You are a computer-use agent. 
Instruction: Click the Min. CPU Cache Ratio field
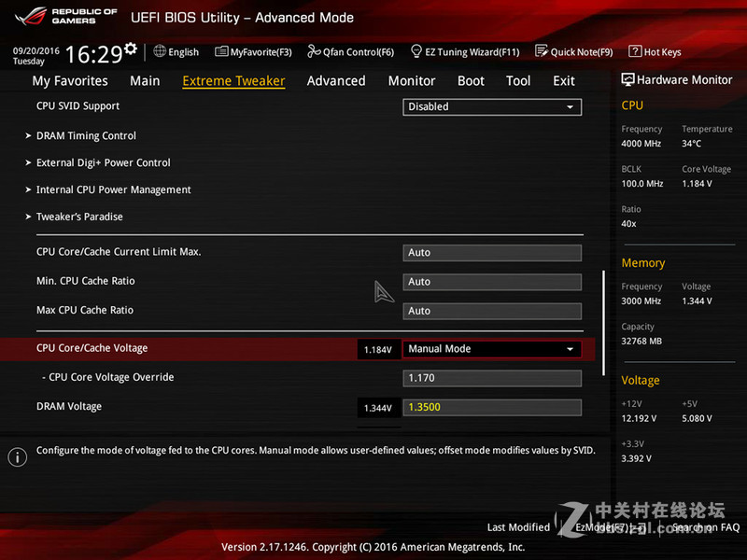[x=492, y=282]
